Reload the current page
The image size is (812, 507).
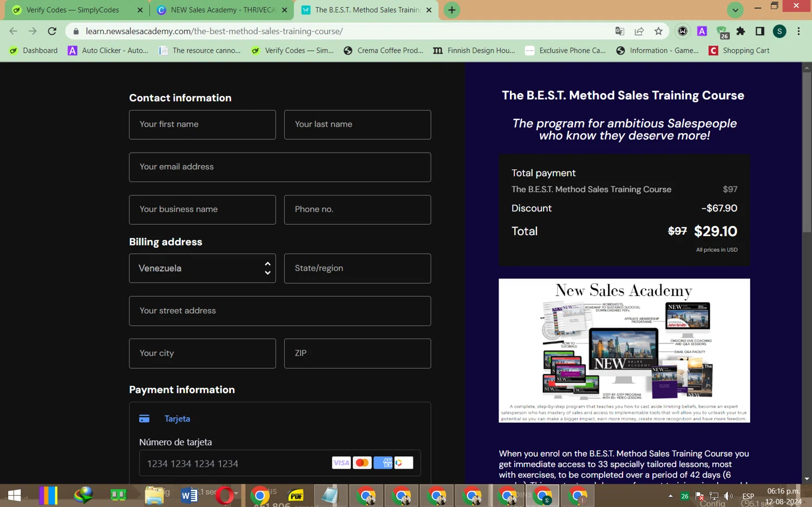(x=52, y=31)
